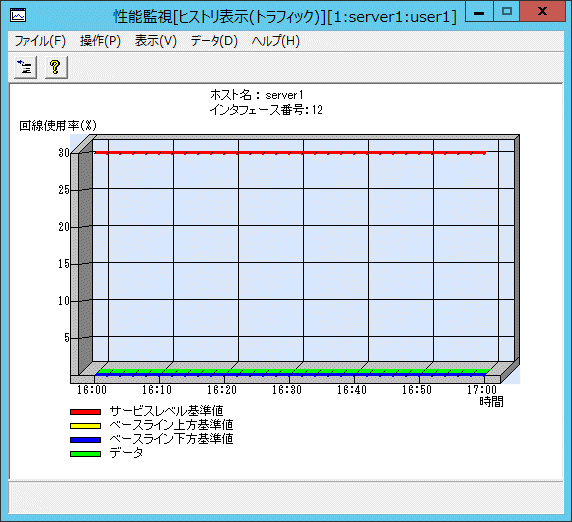Open the 表示(V) menu
572x522 pixels.
155,40
